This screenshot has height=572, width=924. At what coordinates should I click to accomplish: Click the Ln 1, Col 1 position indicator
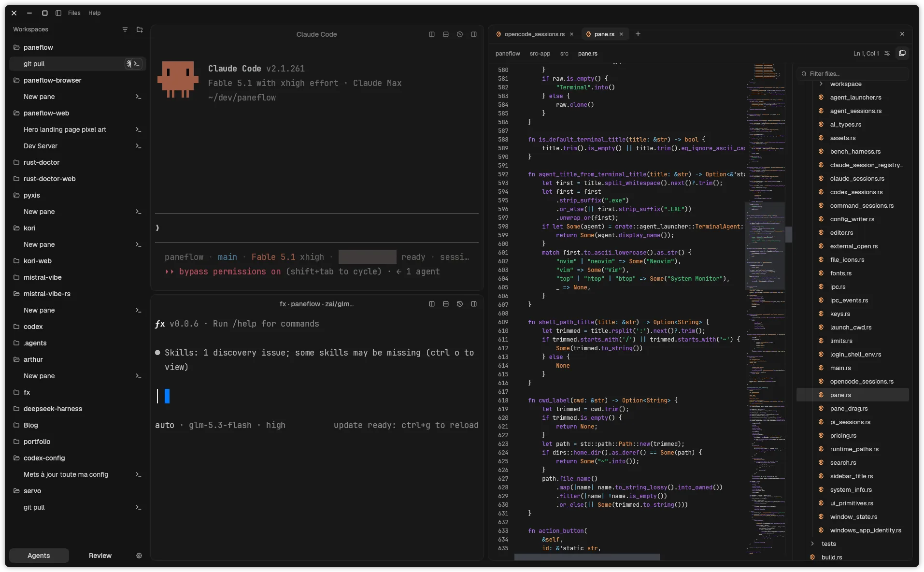pyautogui.click(x=866, y=54)
